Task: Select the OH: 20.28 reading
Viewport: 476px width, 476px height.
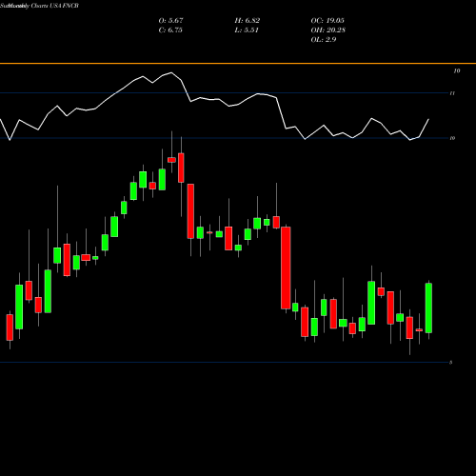Action: click(328, 30)
